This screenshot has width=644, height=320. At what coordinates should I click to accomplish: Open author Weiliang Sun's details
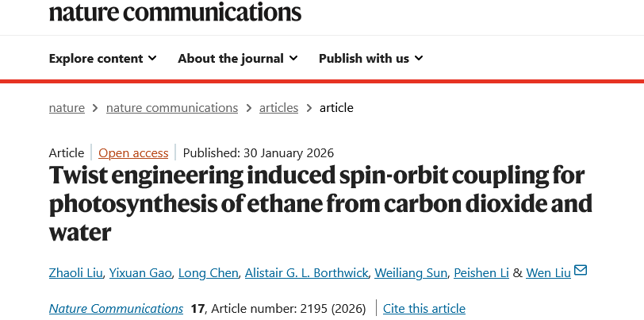point(411,272)
